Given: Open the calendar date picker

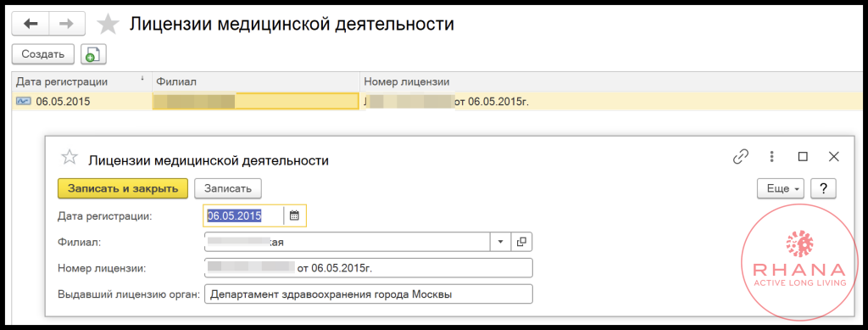Looking at the screenshot, I should 294,216.
